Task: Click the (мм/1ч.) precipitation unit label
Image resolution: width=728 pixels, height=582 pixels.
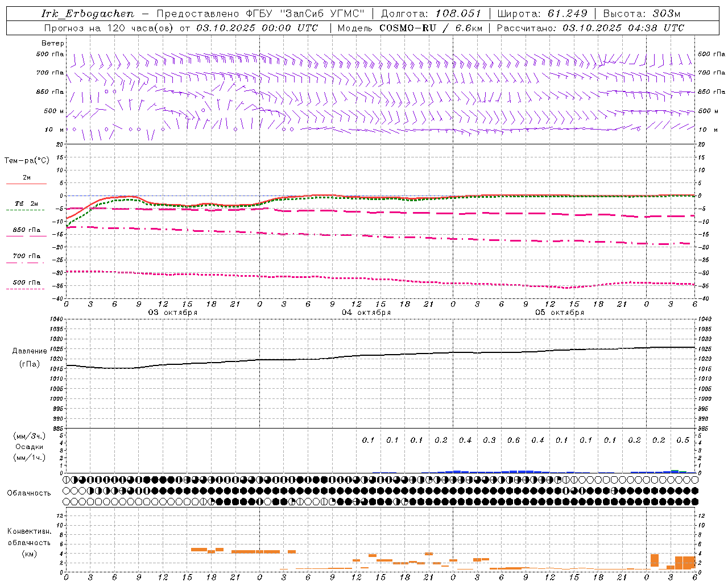Action: [x=30, y=458]
